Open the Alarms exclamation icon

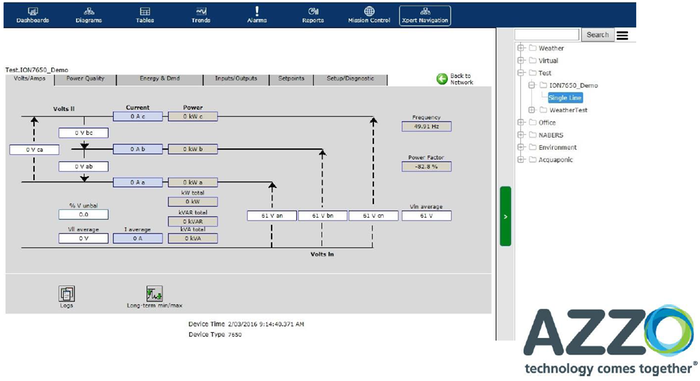pyautogui.click(x=257, y=11)
